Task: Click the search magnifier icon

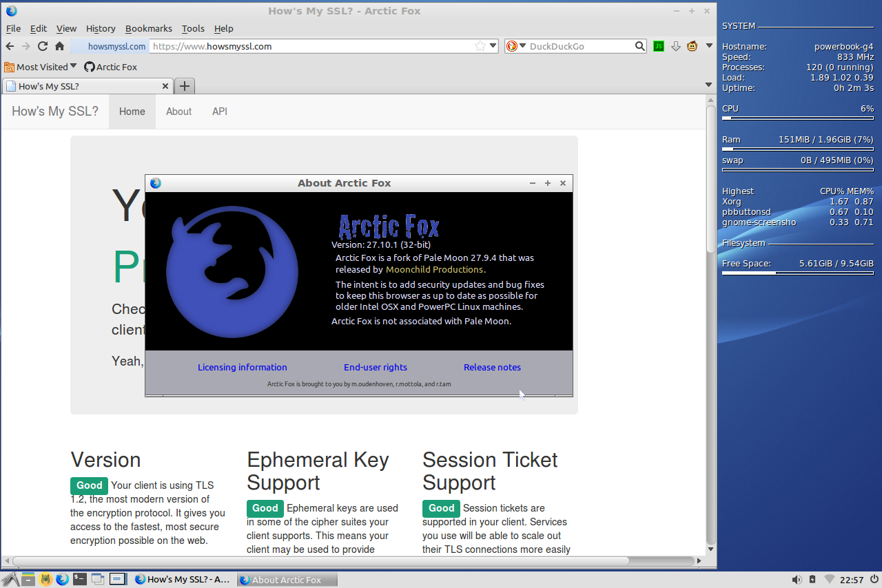Action: 640,46
